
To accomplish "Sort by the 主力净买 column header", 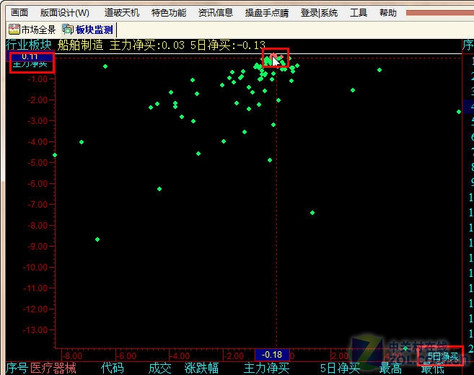I will coord(266,368).
